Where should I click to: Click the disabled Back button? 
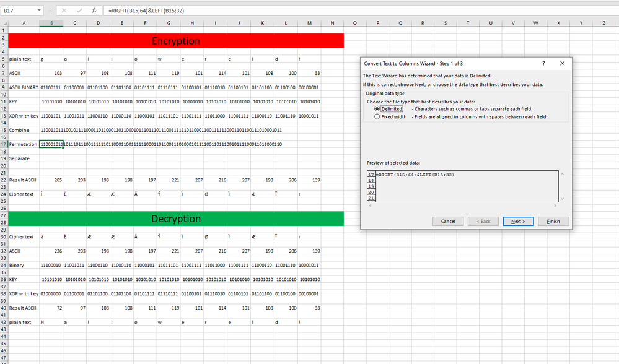pyautogui.click(x=483, y=221)
